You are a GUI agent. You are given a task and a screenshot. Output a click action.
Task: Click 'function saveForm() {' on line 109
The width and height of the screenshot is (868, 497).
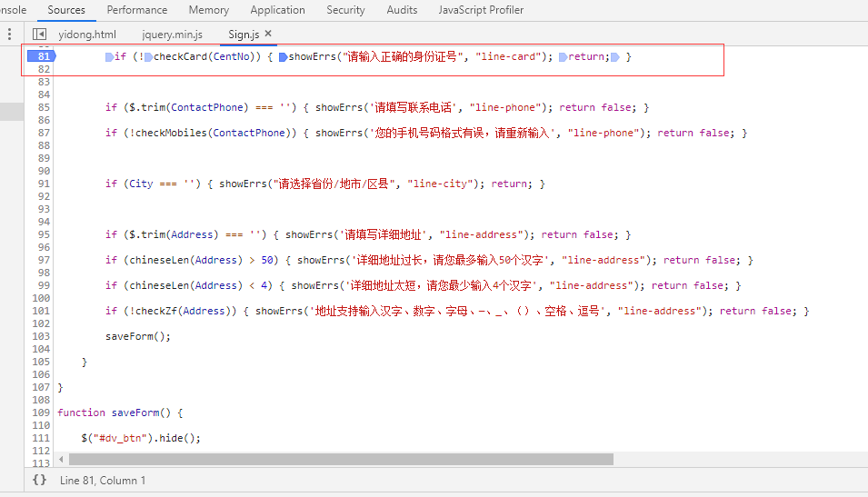[x=120, y=413]
